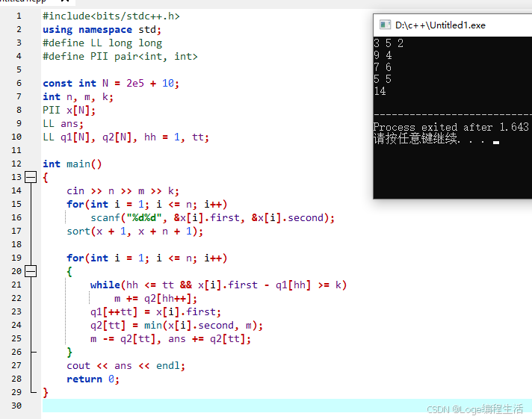Click the console output line '9 4'
This screenshot has height=419, width=532.
pyautogui.click(x=383, y=55)
